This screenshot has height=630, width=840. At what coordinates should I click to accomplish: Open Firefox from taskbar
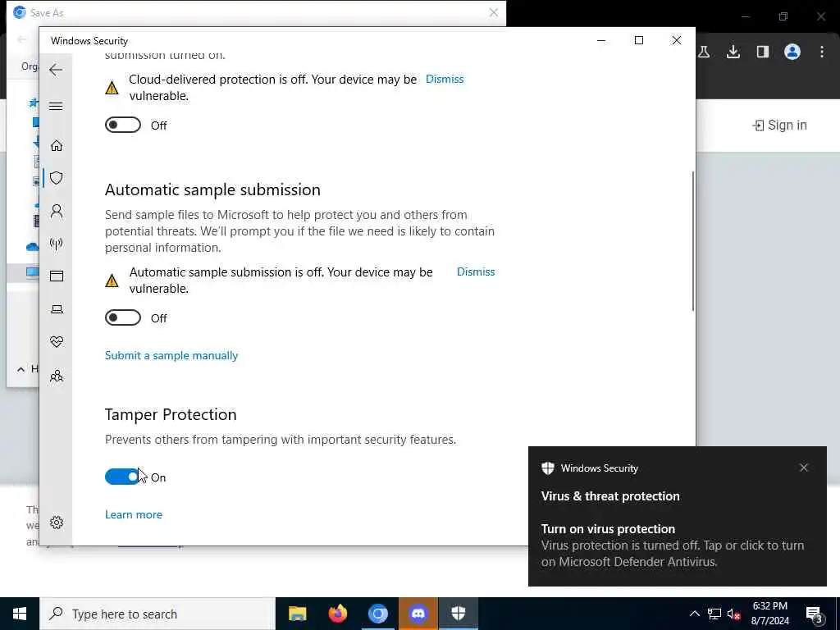[337, 614]
